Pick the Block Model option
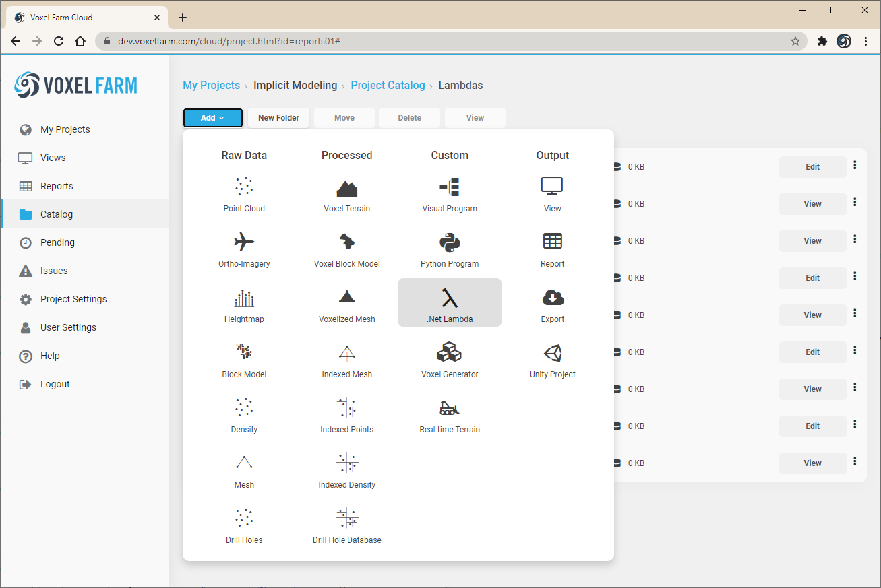The image size is (881, 588). 244,361
